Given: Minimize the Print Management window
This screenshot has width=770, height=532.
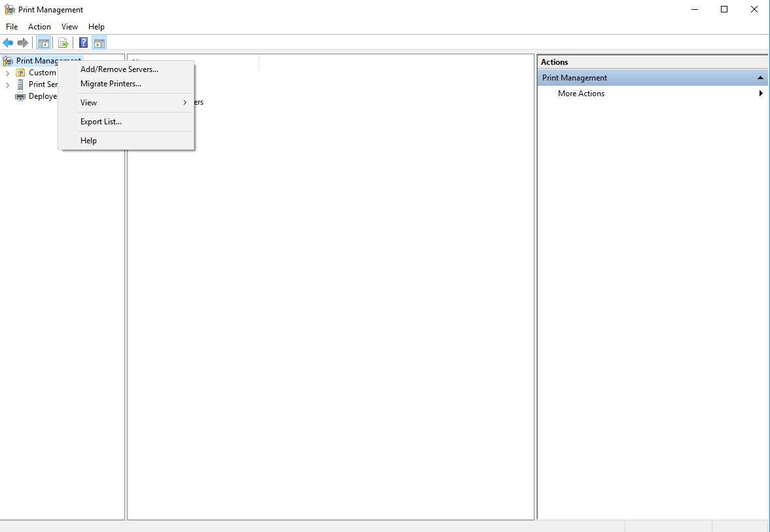Looking at the screenshot, I should 695,9.
